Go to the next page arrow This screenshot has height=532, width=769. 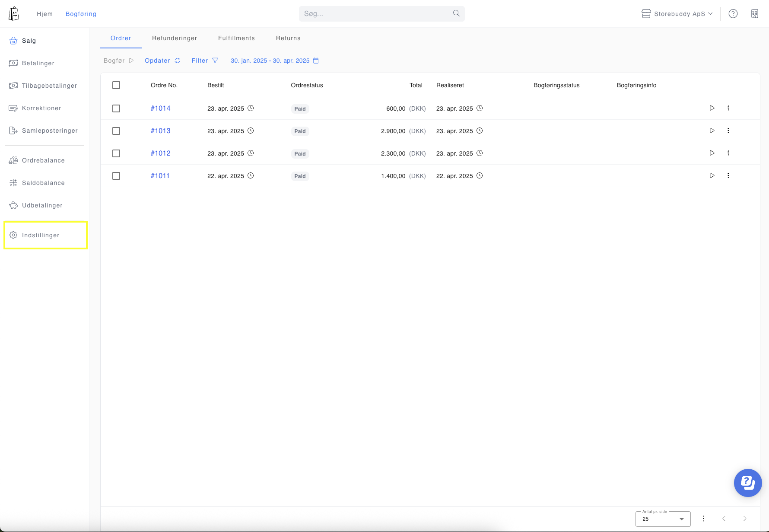point(745,519)
